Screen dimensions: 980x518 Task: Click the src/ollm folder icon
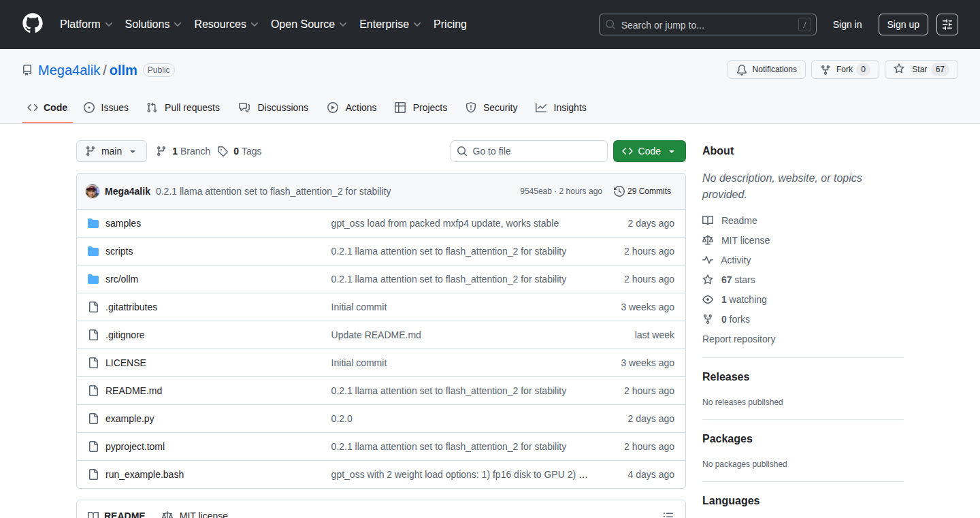click(93, 279)
